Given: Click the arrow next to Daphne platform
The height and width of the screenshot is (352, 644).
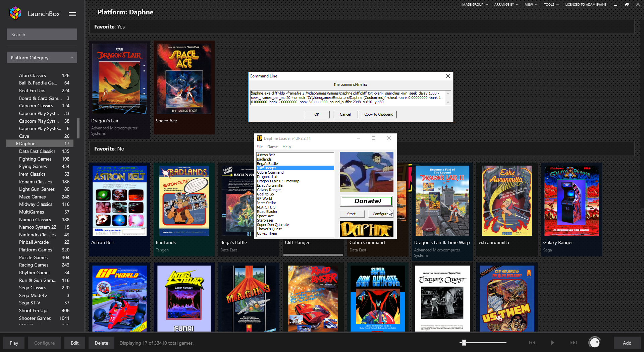Looking at the screenshot, I should coord(17,143).
